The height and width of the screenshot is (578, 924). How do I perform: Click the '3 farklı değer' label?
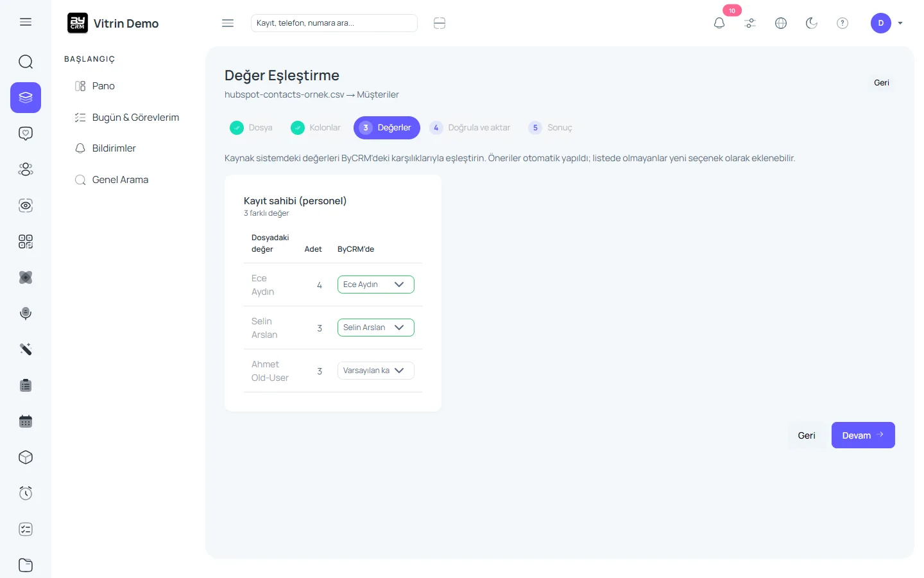[x=266, y=213]
